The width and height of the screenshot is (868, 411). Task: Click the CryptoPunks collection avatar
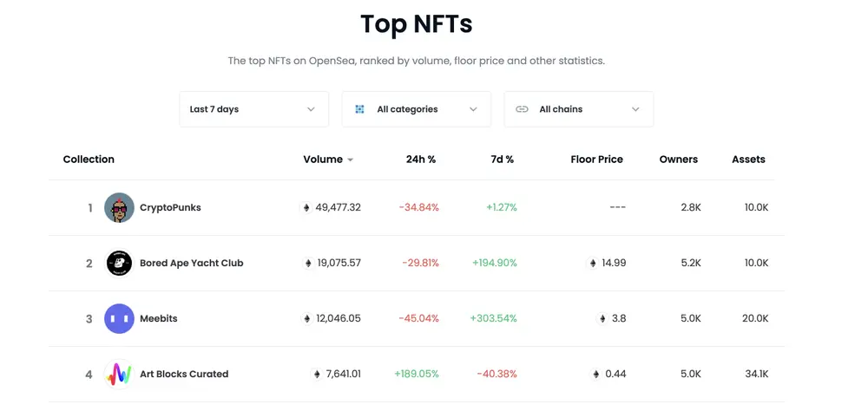tap(119, 208)
